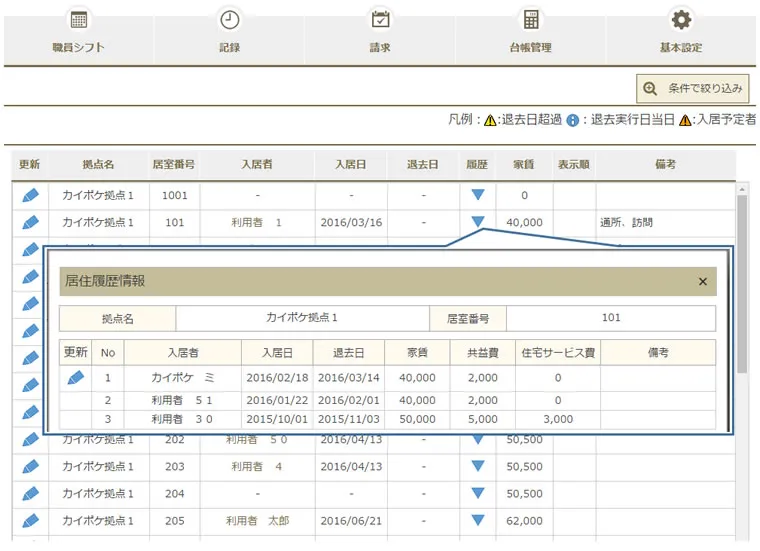Click rent value 62,000

pyautogui.click(x=524, y=521)
